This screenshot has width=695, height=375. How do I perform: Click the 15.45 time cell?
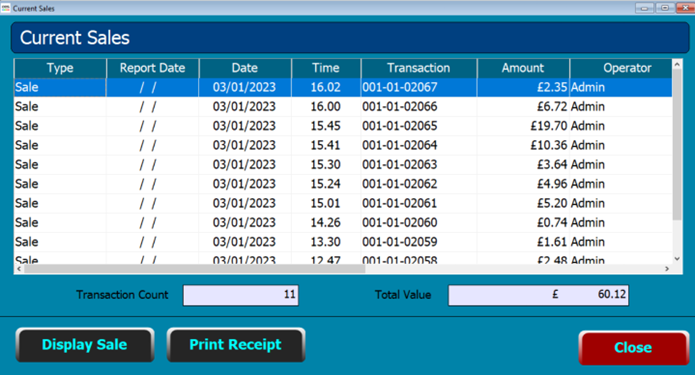pos(325,126)
